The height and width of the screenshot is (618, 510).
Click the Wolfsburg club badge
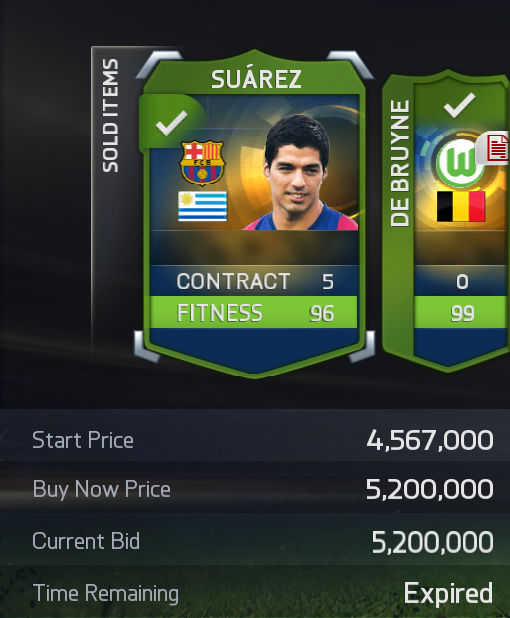tap(460, 162)
